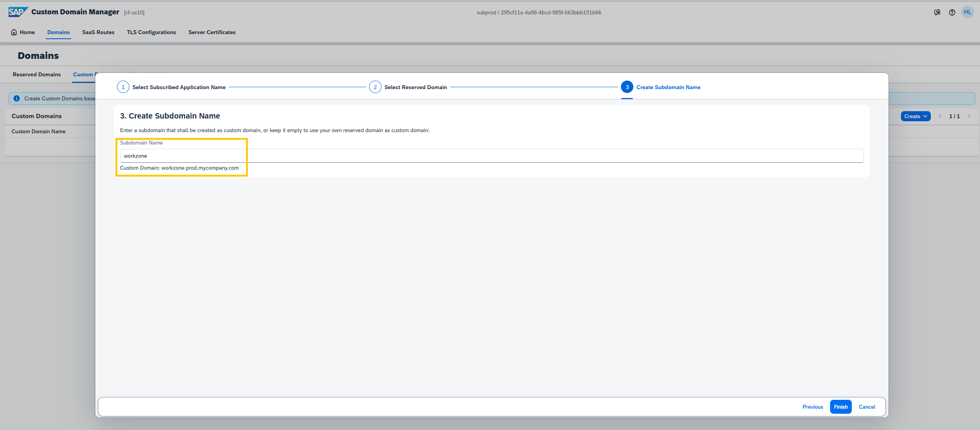This screenshot has width=980, height=430.
Task: Open the HL user avatar menu
Action: [x=968, y=12]
